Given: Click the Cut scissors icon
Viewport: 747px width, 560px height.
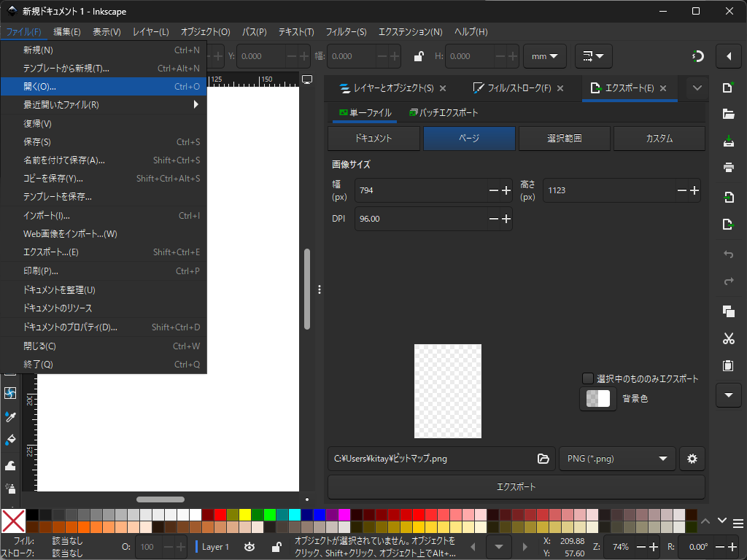Looking at the screenshot, I should pos(727,338).
